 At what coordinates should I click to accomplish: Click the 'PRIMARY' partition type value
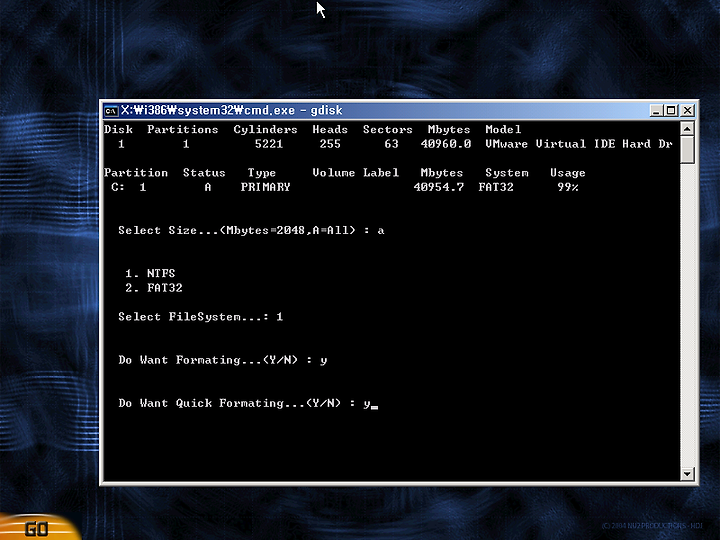pyautogui.click(x=265, y=187)
